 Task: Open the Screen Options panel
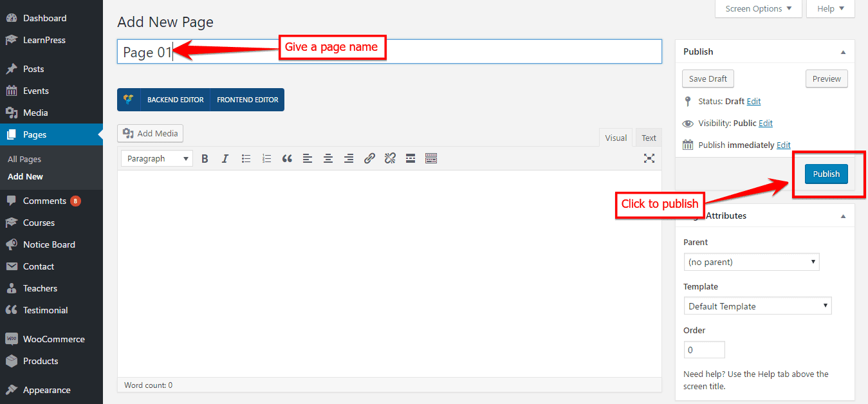point(758,9)
